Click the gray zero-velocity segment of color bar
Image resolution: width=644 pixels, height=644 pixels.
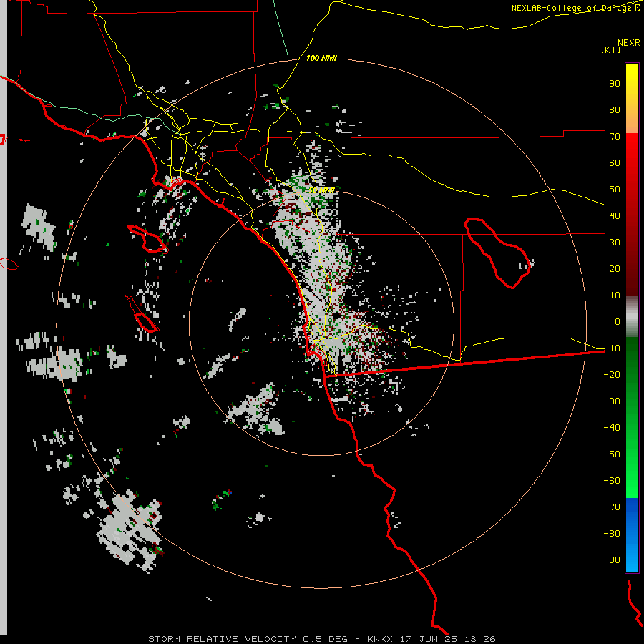pyautogui.click(x=632, y=317)
